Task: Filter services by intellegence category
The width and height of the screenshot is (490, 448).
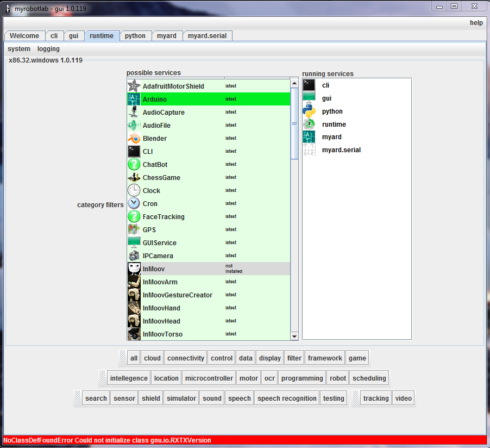Action: 129,378
